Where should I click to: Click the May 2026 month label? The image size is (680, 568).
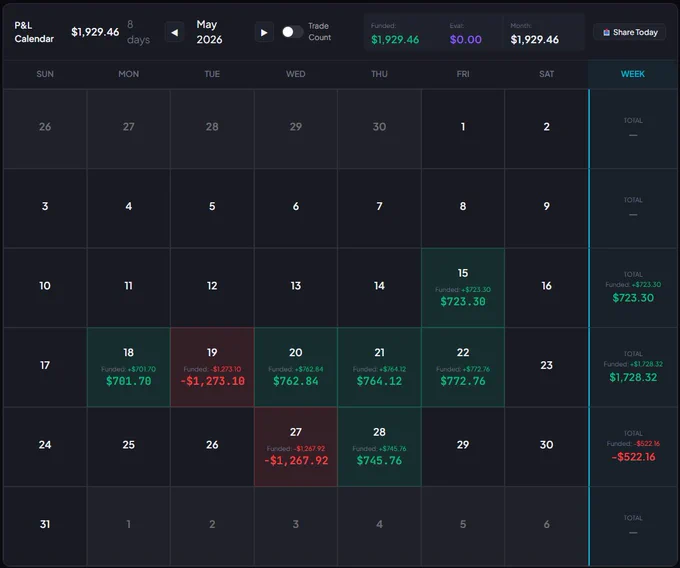[209, 32]
